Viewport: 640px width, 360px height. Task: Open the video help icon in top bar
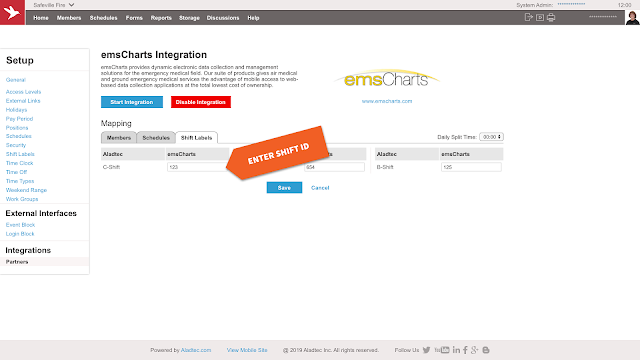coord(540,18)
